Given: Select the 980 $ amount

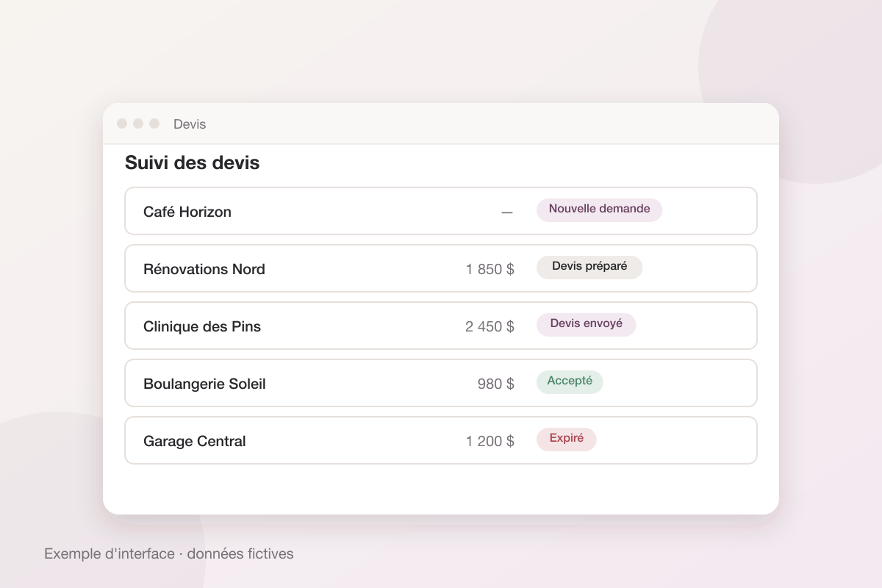Looking at the screenshot, I should [496, 384].
